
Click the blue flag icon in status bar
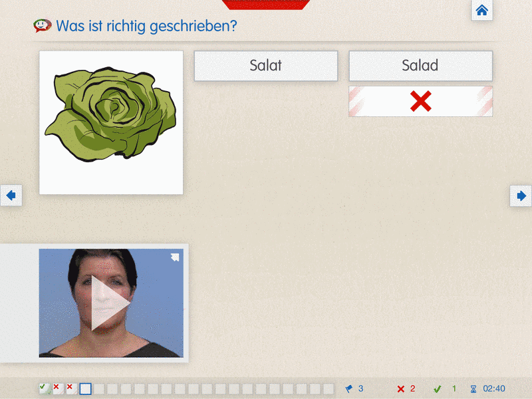point(349,389)
